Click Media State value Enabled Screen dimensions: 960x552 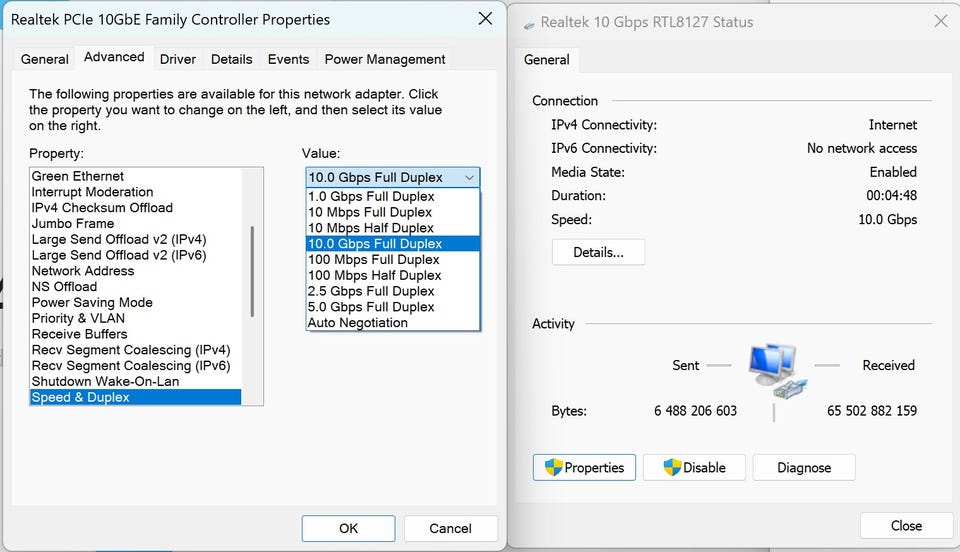click(x=893, y=172)
